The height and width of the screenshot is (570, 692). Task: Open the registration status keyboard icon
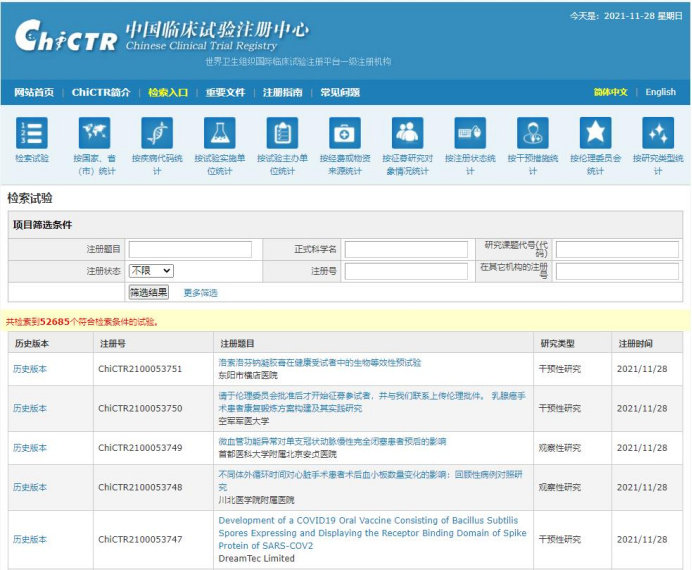470,133
